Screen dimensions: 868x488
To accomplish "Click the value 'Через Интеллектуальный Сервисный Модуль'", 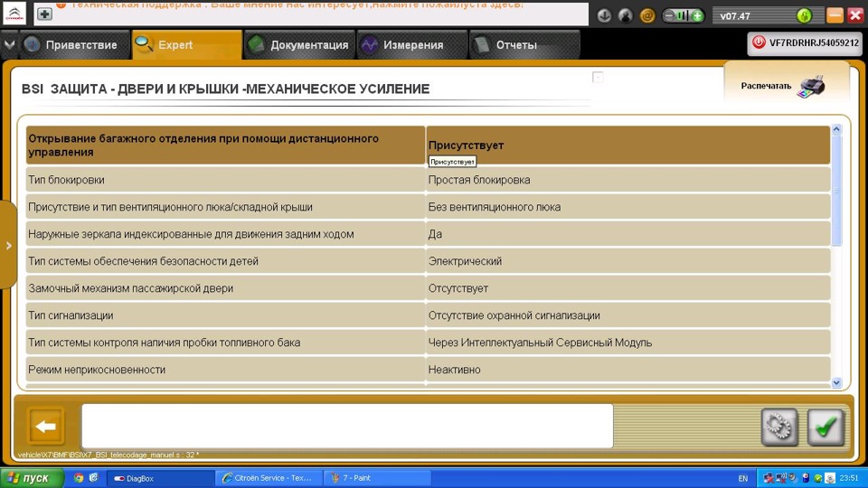I will coord(540,343).
